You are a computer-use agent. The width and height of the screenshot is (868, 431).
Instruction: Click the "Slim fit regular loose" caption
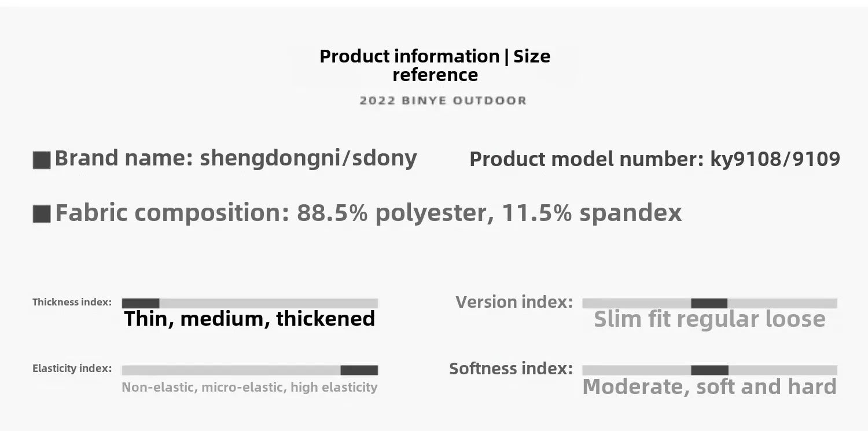pos(709,319)
